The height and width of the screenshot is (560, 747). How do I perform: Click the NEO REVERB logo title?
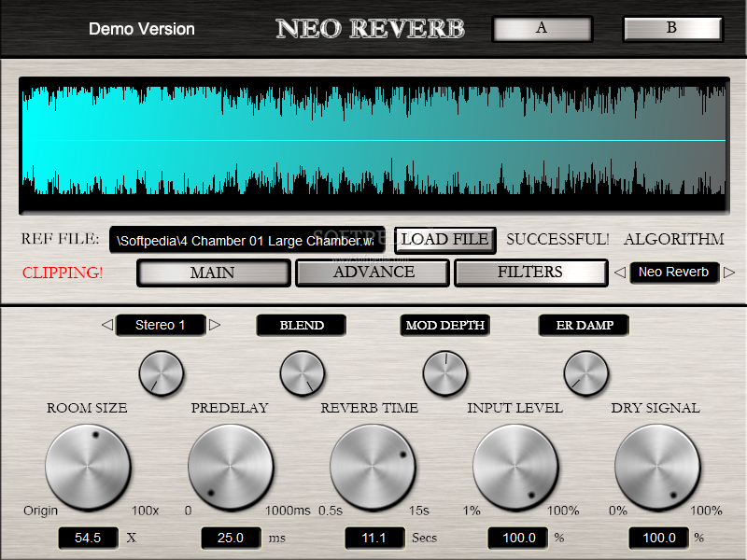pos(370,29)
